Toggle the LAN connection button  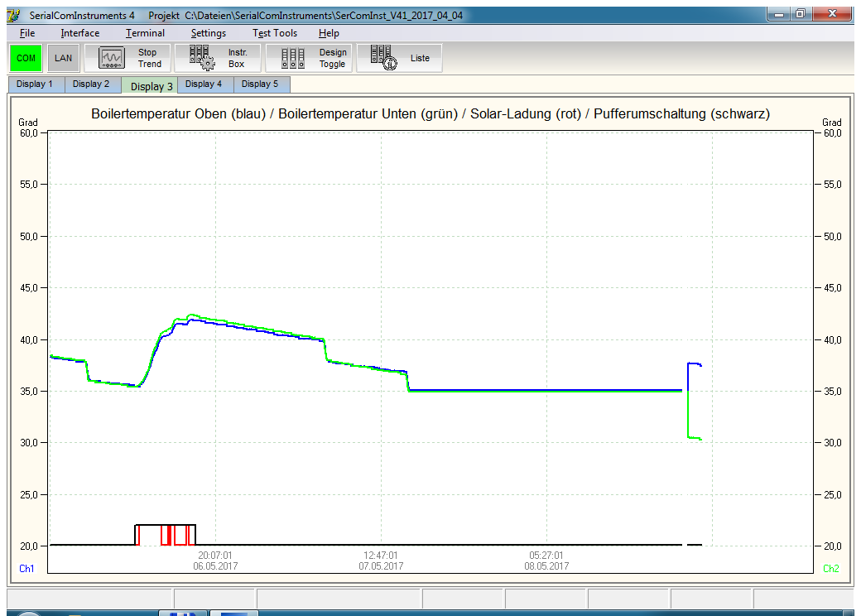(x=63, y=58)
